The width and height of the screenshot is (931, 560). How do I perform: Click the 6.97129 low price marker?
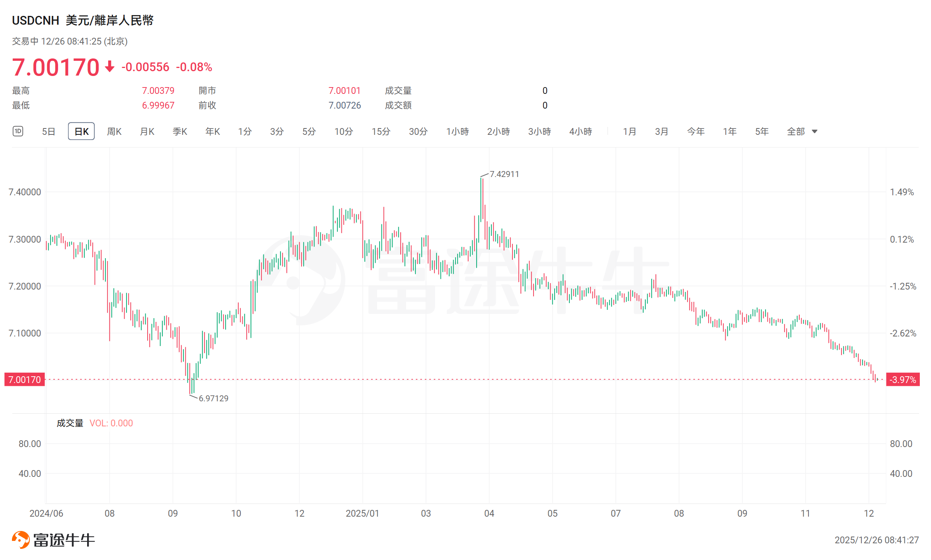point(214,399)
